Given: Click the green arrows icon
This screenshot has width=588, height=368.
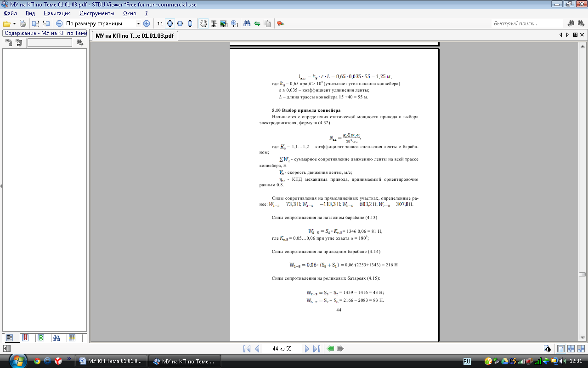Looking at the screenshot, I should (257, 23).
